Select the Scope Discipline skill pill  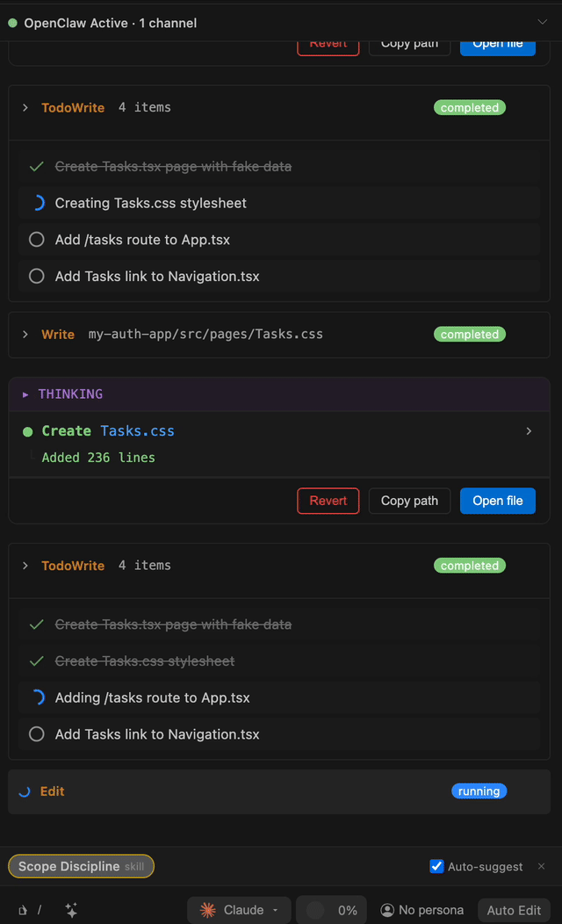(80, 866)
